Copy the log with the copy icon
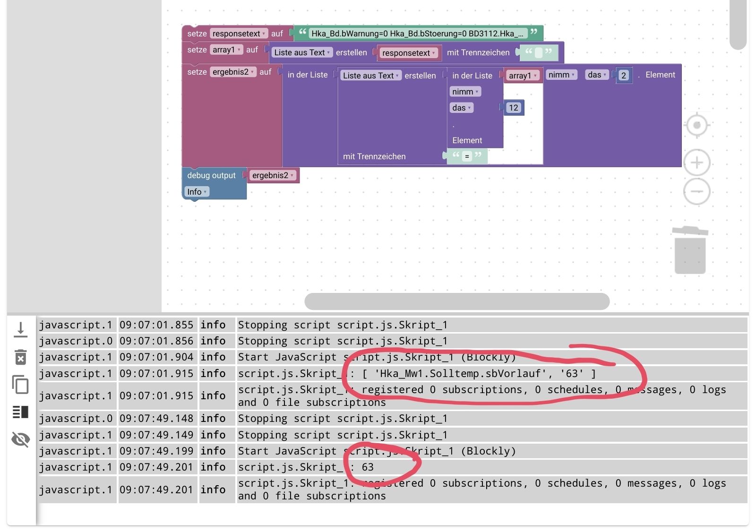The width and height of the screenshot is (756, 532). tap(20, 385)
